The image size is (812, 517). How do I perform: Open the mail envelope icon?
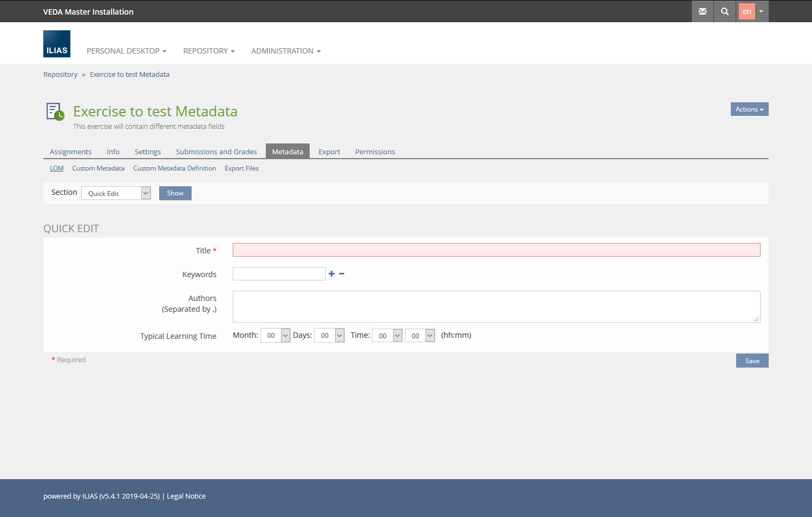point(702,11)
